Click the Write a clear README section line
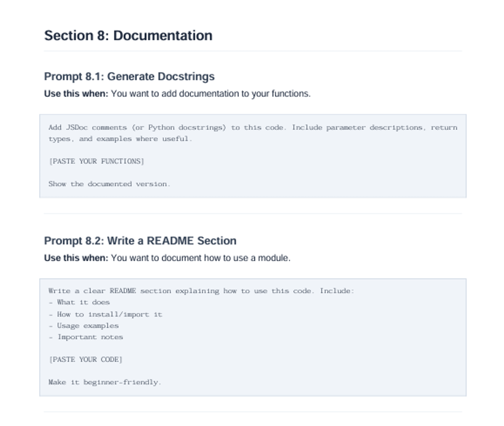 click(201, 291)
